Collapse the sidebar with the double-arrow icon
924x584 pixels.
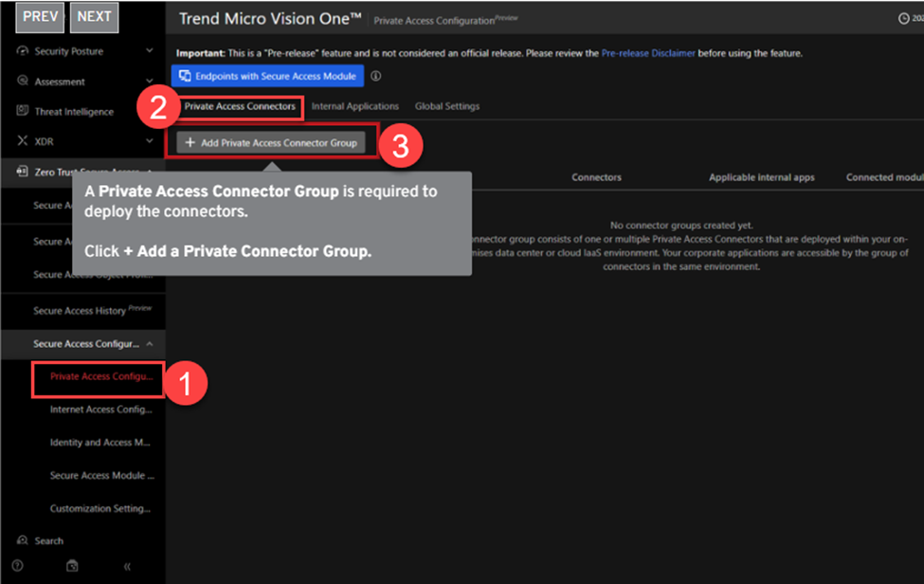click(x=127, y=567)
